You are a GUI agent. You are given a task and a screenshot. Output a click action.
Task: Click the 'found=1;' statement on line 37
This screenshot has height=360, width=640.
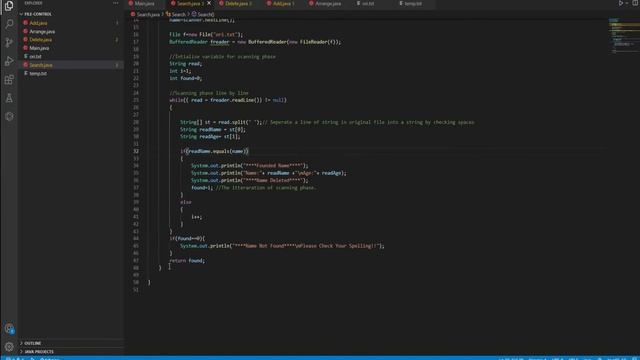point(202,188)
